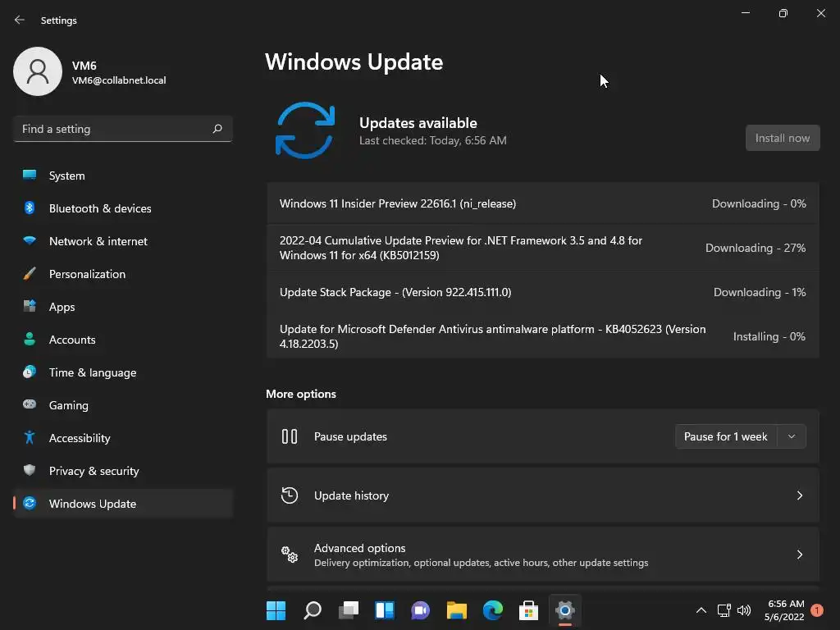Launch Microsoft Edge from taskbar
Viewport: 840px width, 630px height.
point(493,610)
